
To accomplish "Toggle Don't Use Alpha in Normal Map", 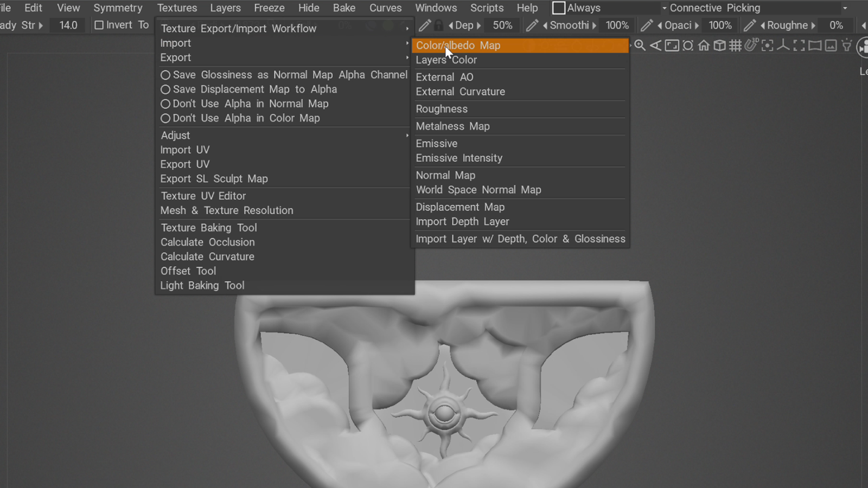I will coord(244,104).
